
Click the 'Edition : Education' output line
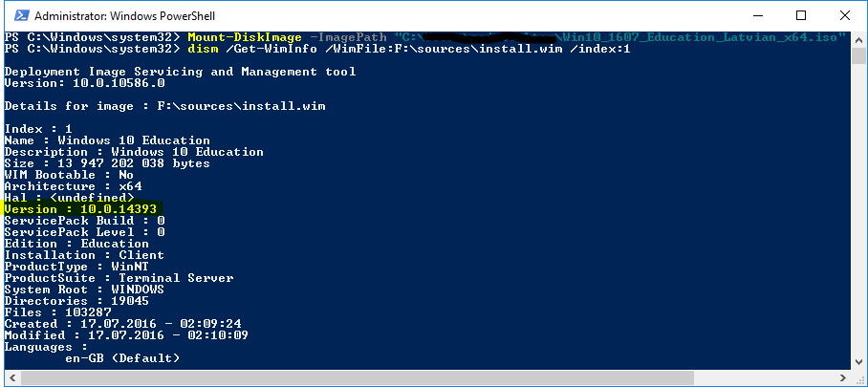(x=76, y=244)
